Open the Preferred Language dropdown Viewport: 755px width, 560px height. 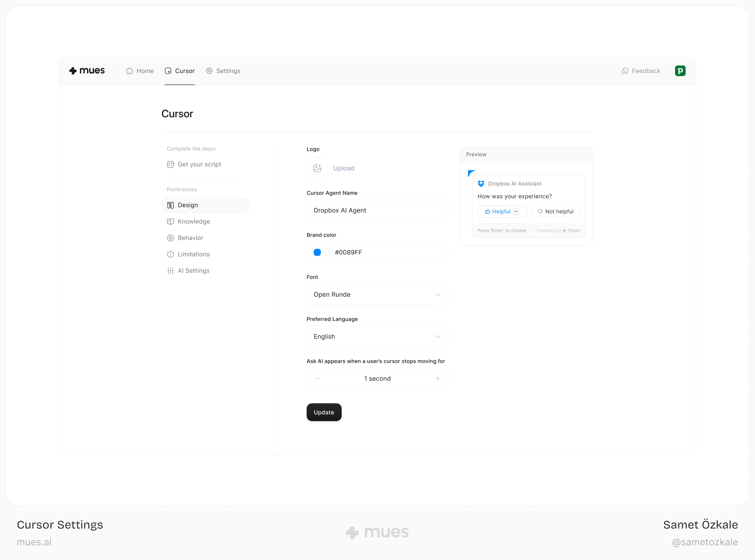(377, 336)
